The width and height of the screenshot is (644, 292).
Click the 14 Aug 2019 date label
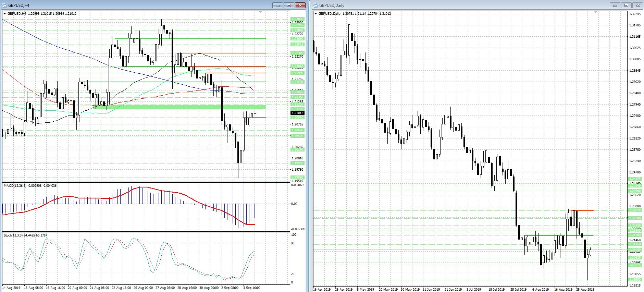click(11, 288)
